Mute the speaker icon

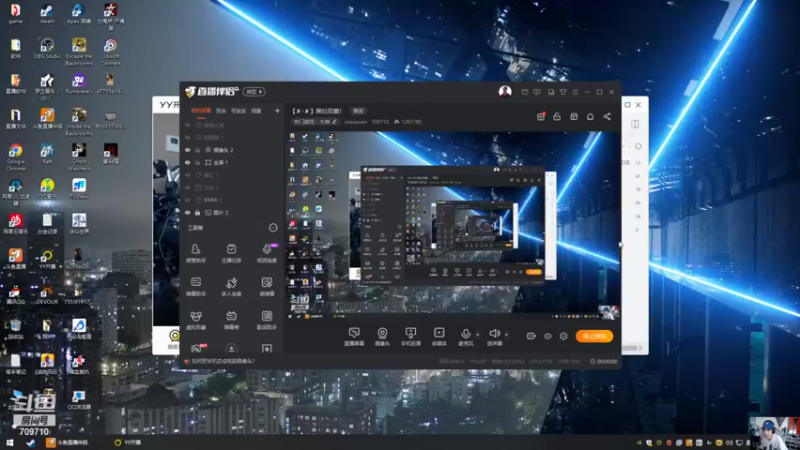click(494, 334)
